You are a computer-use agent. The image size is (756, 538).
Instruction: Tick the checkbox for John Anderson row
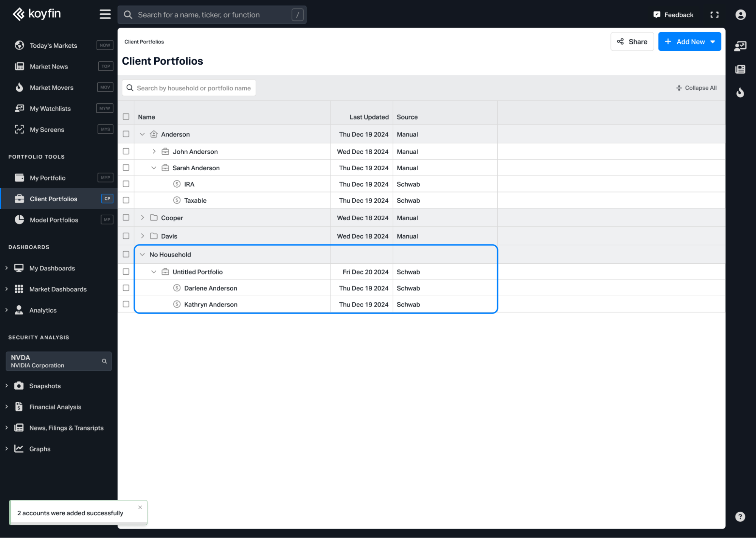[126, 151]
